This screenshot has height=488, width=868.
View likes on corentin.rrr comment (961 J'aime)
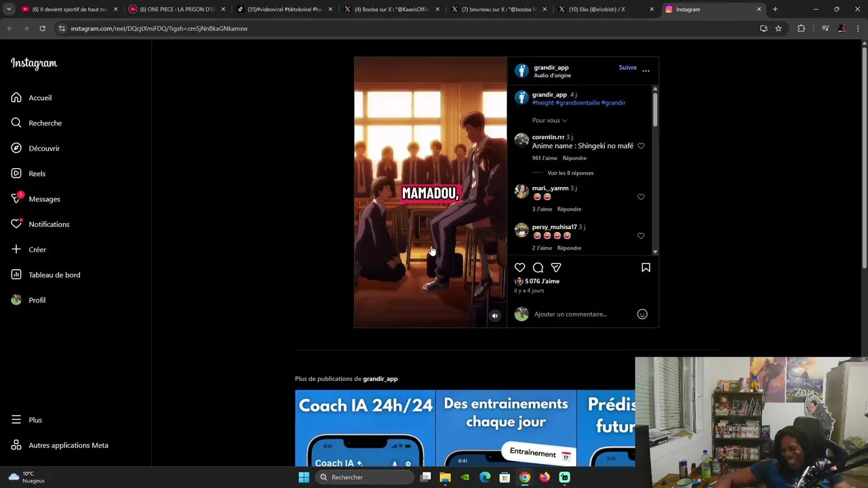(x=545, y=158)
